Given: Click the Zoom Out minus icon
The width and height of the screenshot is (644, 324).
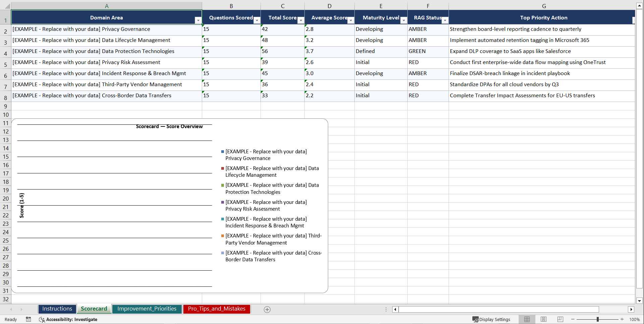Looking at the screenshot, I should pyautogui.click(x=573, y=319).
